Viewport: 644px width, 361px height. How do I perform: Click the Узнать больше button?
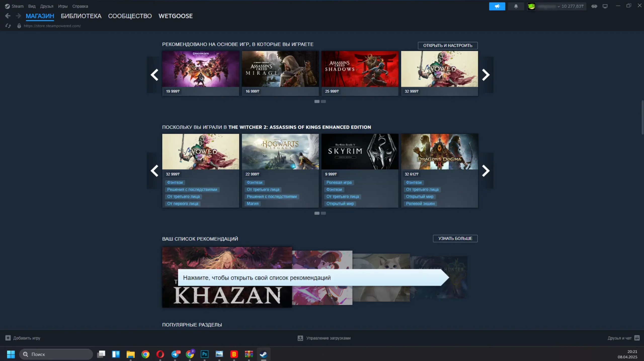pos(455,238)
